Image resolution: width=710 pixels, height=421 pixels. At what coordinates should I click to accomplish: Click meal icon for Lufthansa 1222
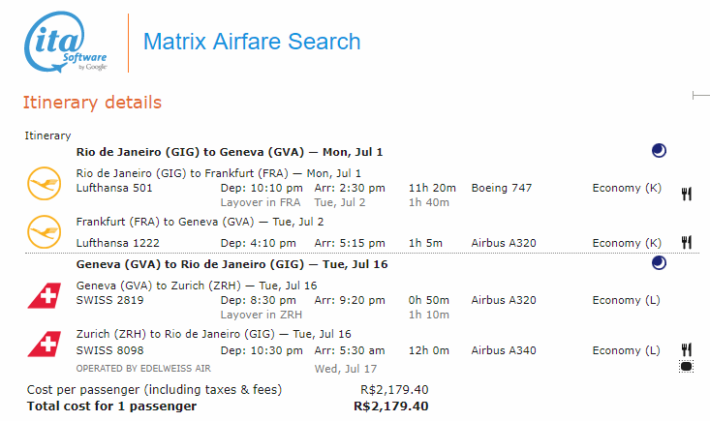(686, 243)
